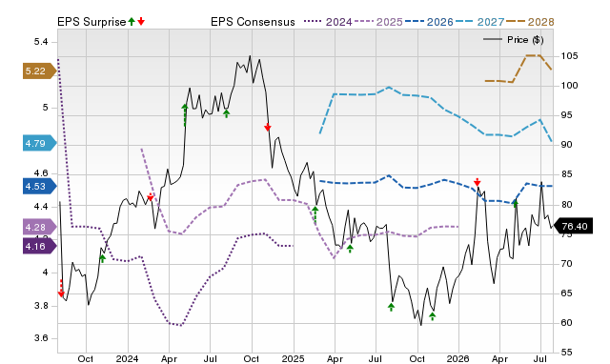
Task: Click the green surprise arrow near May 2024
Action: pyautogui.click(x=185, y=114)
